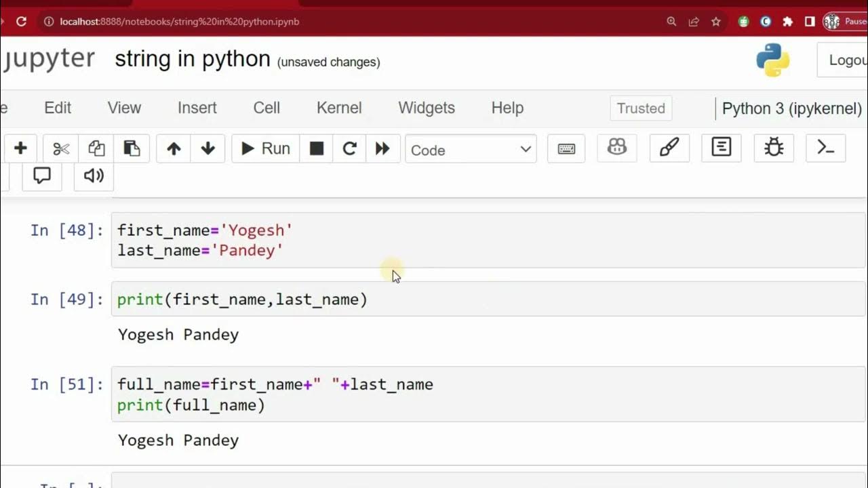Click the In [48] prompt
This screenshot has height=488, width=868.
pyautogui.click(x=66, y=230)
